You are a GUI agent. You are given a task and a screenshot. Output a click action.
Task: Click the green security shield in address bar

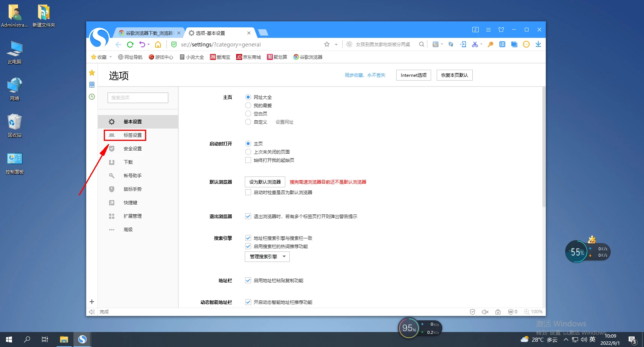click(x=174, y=45)
